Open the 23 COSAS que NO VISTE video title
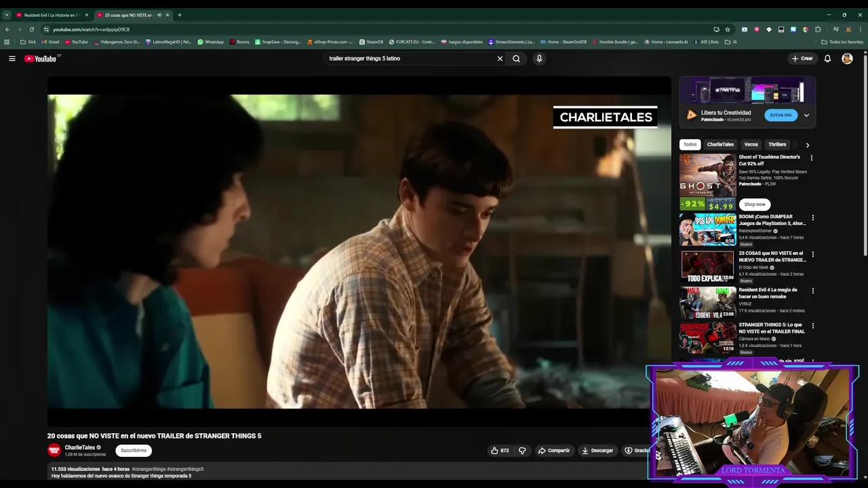Viewport: 868px width, 488px height. tap(772, 256)
